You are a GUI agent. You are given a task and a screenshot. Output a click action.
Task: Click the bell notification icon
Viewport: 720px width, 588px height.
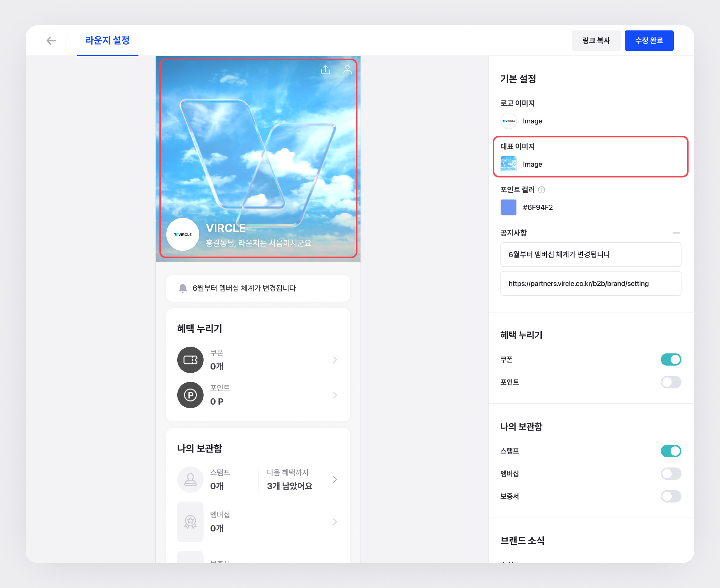pyautogui.click(x=183, y=288)
